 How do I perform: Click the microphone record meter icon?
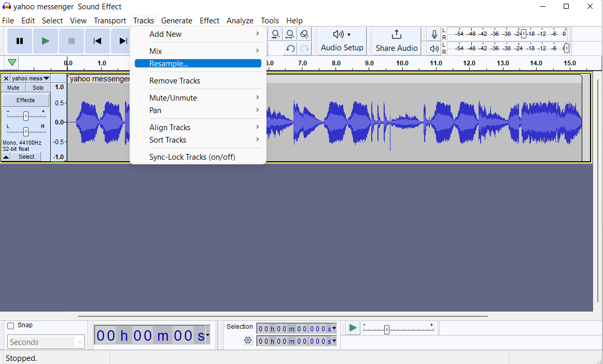[434, 34]
